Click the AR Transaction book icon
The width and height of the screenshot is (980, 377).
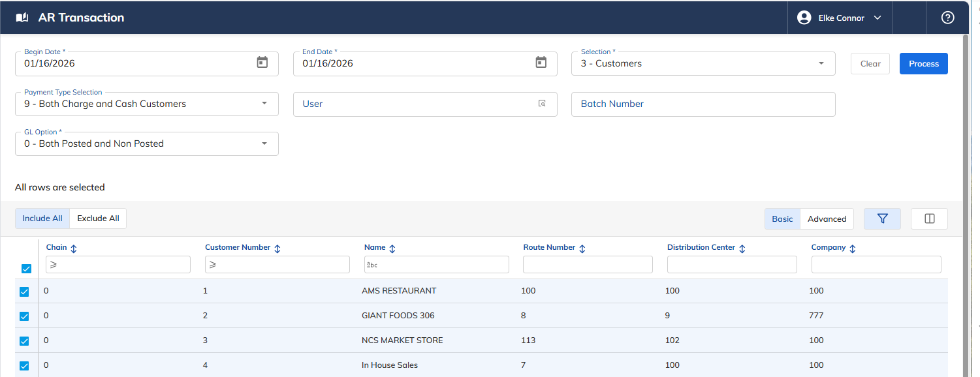click(x=22, y=18)
